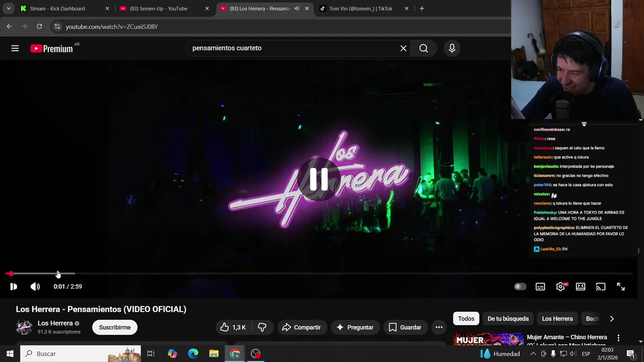Dislike the video
This screenshot has height=362, width=644.
(262, 327)
